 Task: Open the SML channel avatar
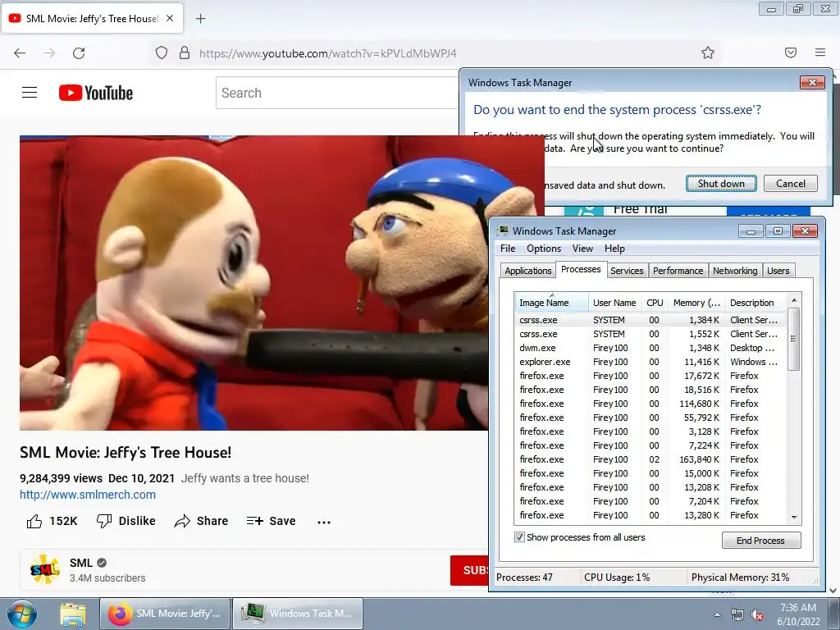(x=45, y=569)
